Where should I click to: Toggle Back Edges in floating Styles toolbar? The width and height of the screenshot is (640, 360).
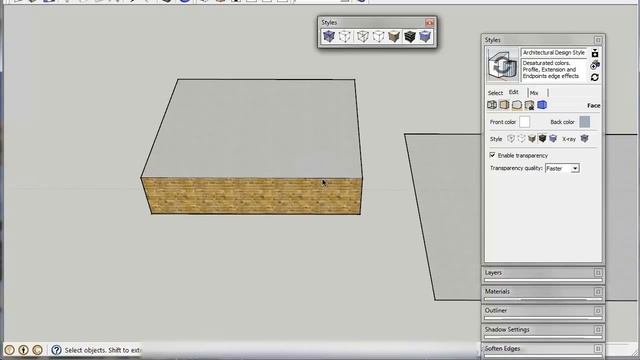tap(345, 36)
